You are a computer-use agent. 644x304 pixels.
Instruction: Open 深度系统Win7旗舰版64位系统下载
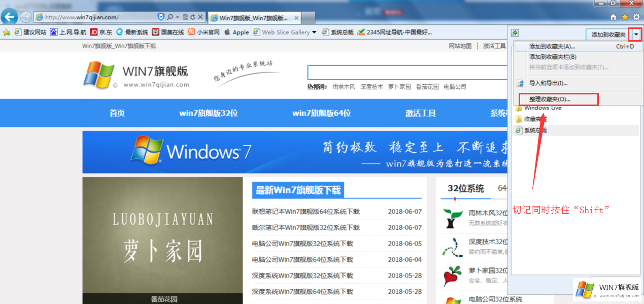302,292
